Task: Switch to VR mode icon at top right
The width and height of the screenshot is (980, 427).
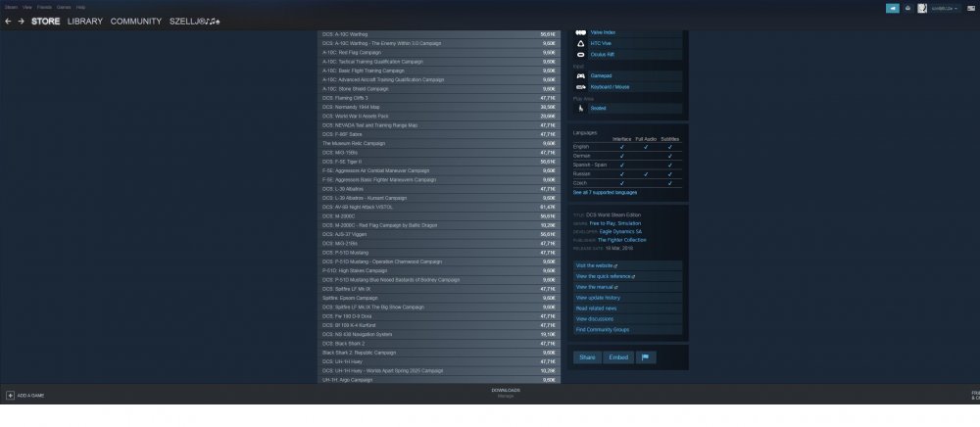Action: pyautogui.click(x=969, y=8)
